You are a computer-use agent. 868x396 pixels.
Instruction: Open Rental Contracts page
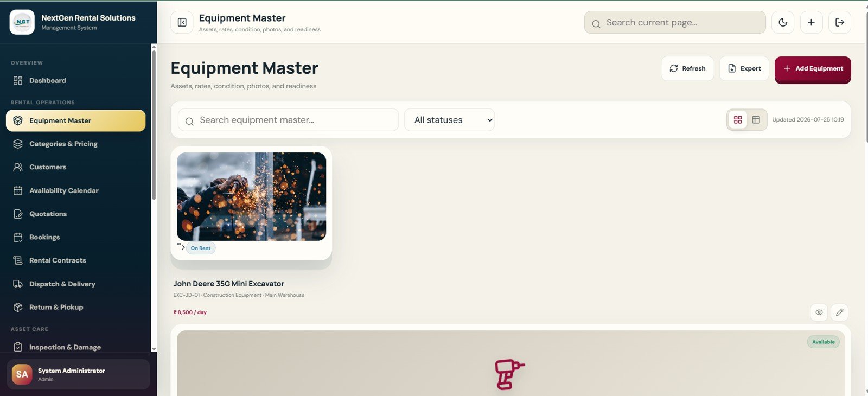click(x=75, y=260)
